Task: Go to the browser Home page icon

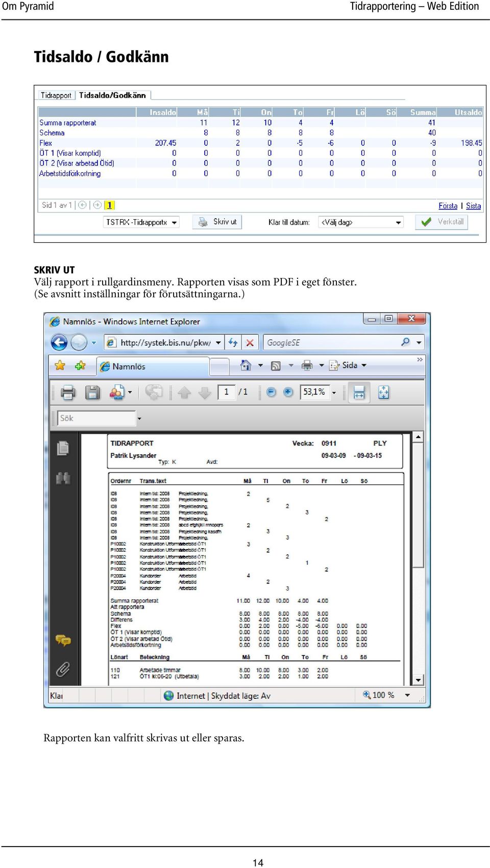Action: pyautogui.click(x=246, y=365)
